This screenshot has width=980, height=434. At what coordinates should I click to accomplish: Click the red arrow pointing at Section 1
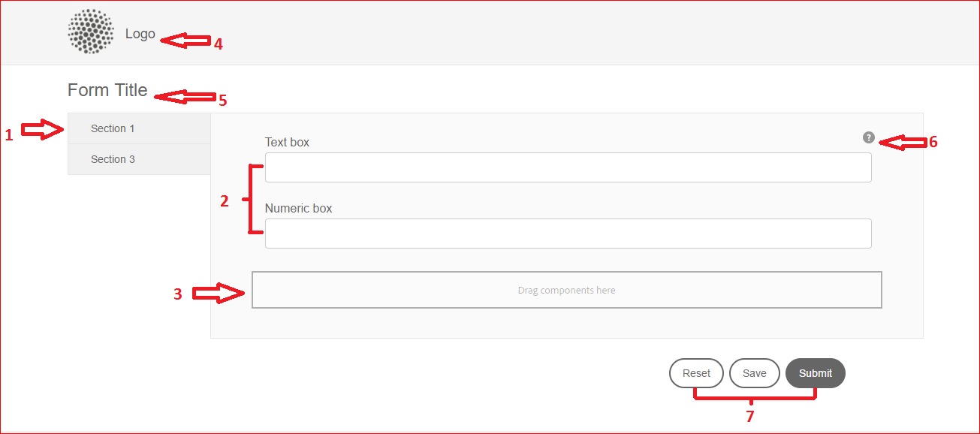click(x=41, y=130)
